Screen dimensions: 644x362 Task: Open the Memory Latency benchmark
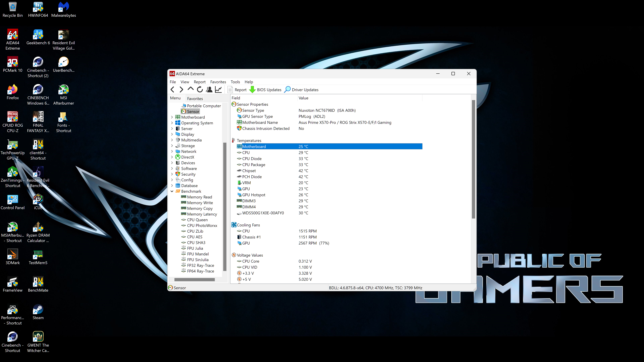[x=199, y=214]
